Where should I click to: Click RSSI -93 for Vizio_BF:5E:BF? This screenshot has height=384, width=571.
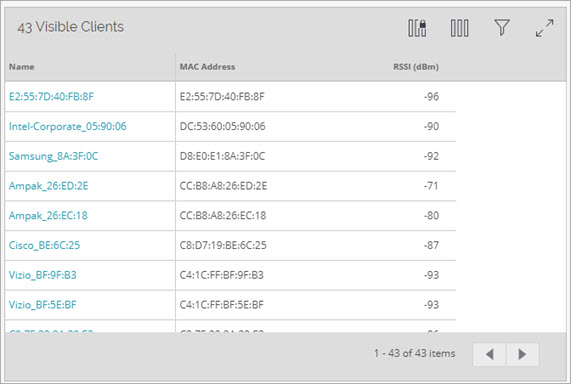[x=432, y=305]
